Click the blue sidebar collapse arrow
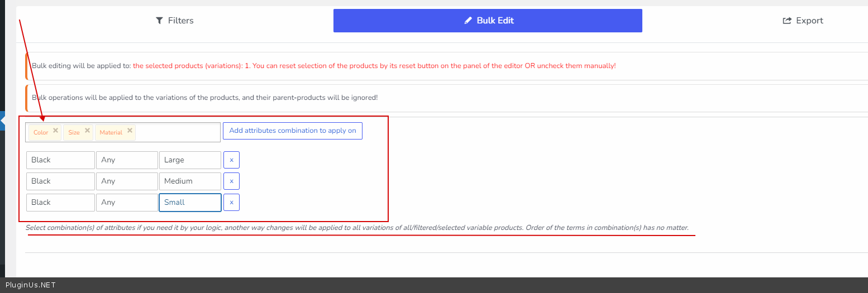This screenshot has height=293, width=868. click(x=3, y=121)
